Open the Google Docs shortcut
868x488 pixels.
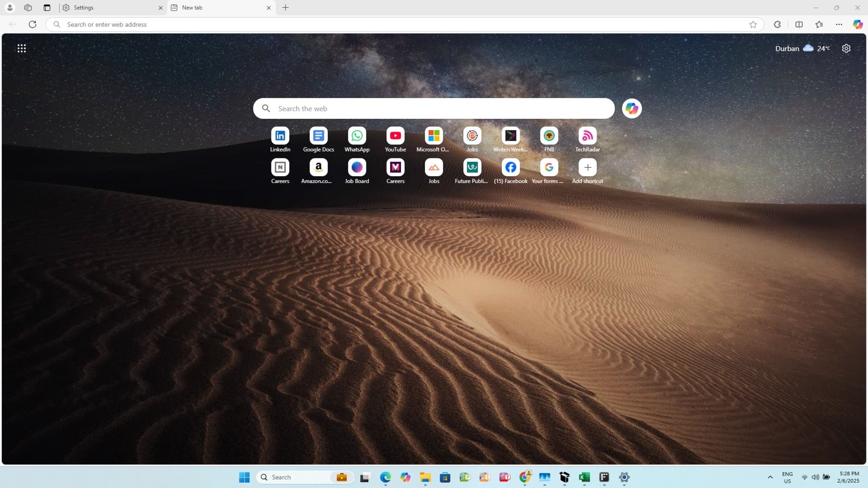(318, 136)
